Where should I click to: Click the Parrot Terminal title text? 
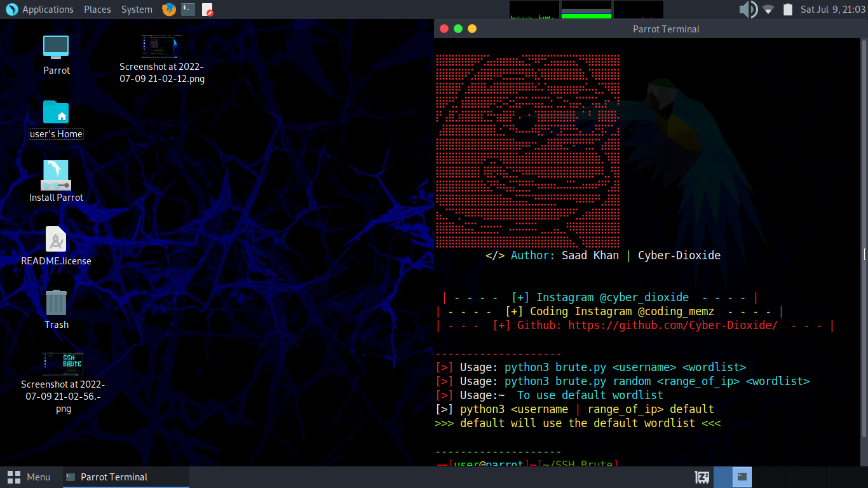[666, 29]
